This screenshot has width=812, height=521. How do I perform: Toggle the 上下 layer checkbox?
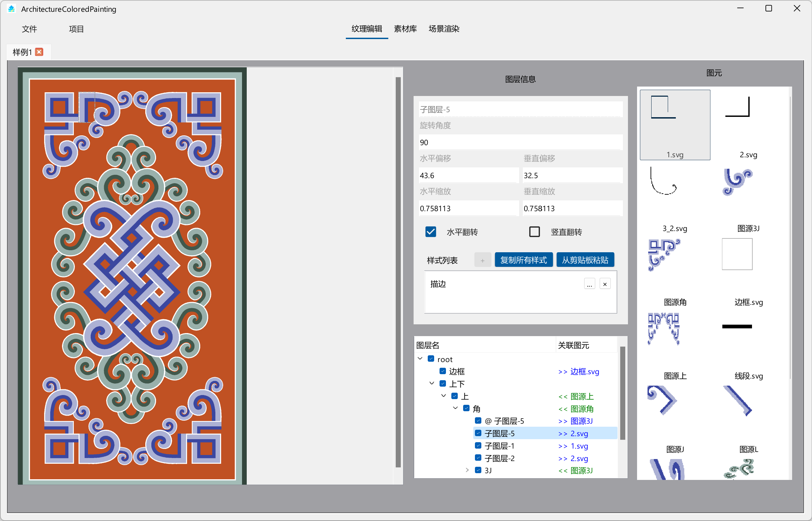443,383
